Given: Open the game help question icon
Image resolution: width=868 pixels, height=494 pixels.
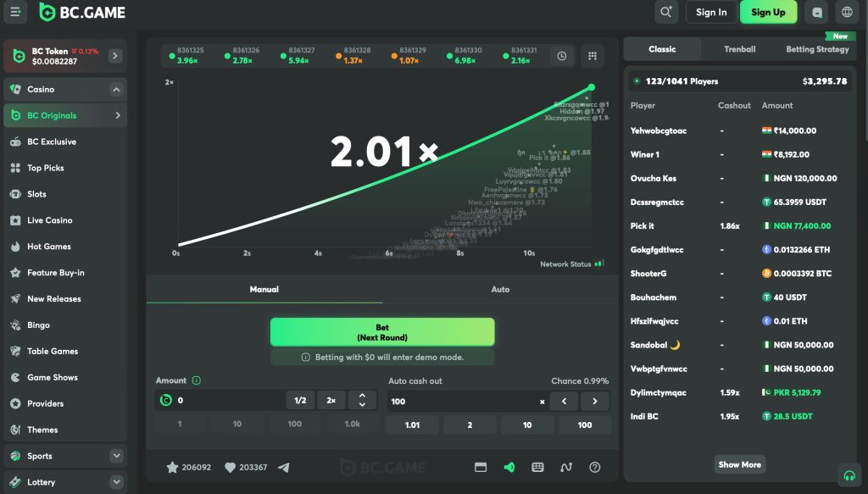Looking at the screenshot, I should pyautogui.click(x=594, y=468).
